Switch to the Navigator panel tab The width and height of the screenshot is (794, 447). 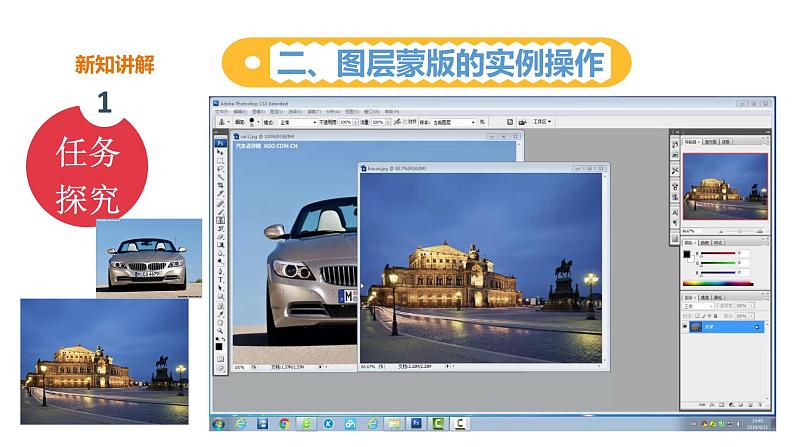click(x=689, y=143)
